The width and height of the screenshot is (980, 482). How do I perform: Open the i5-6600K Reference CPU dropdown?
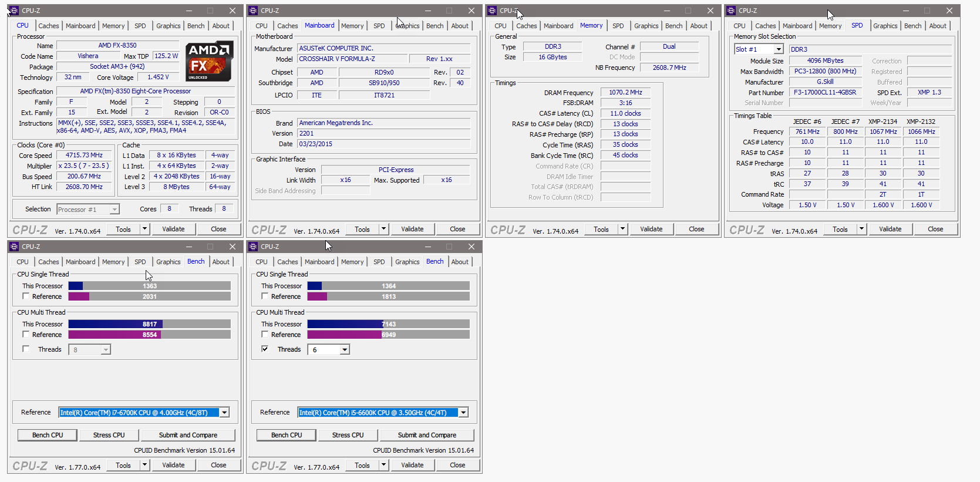pos(463,413)
